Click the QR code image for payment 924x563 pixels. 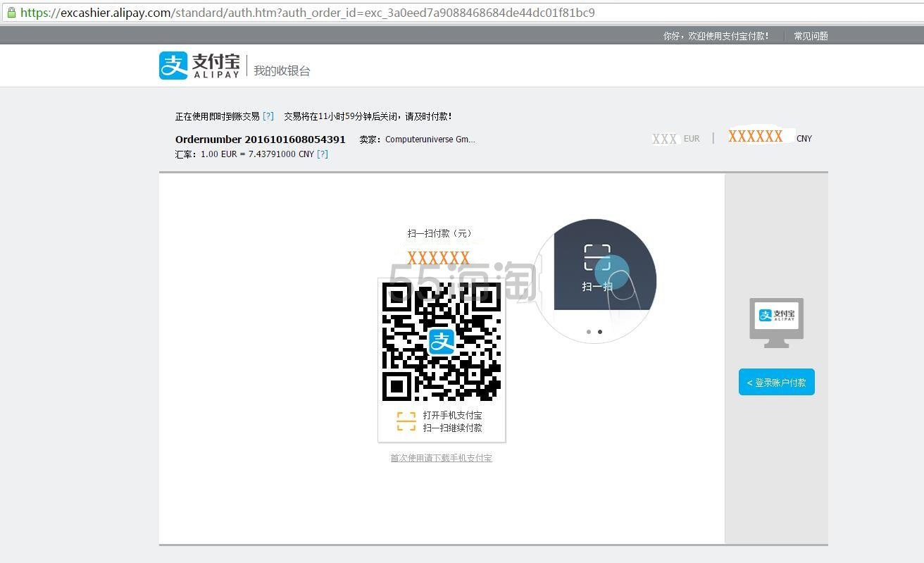click(x=442, y=342)
